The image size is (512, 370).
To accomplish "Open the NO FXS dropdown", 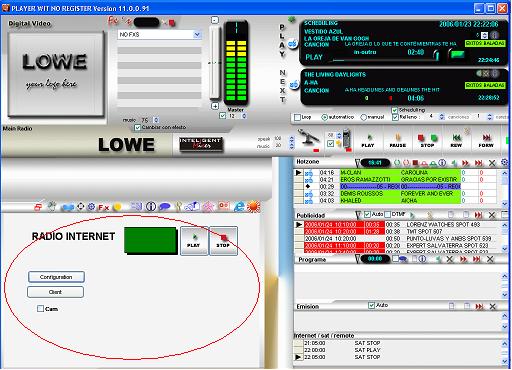I will pyautogui.click(x=160, y=35).
